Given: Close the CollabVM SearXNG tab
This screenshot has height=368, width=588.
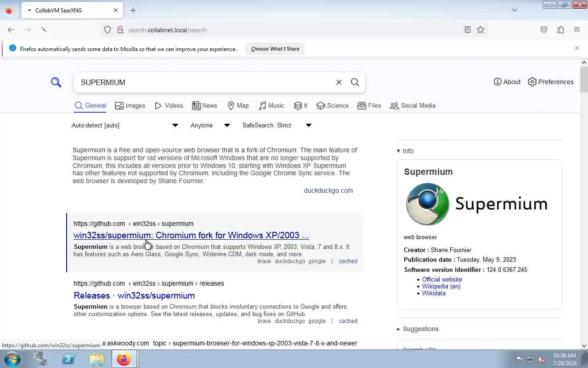Looking at the screenshot, I should click(x=116, y=10).
